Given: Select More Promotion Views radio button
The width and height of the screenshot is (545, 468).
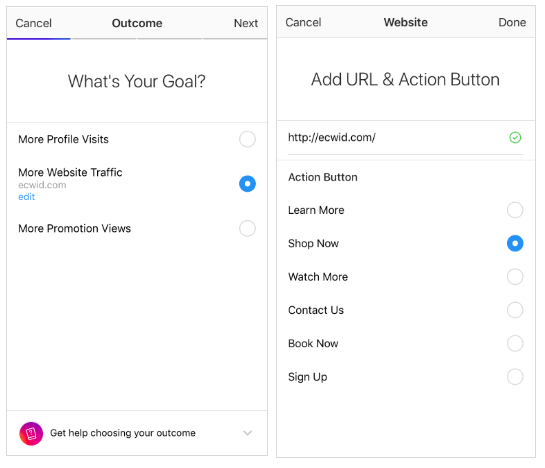Looking at the screenshot, I should click(x=247, y=228).
